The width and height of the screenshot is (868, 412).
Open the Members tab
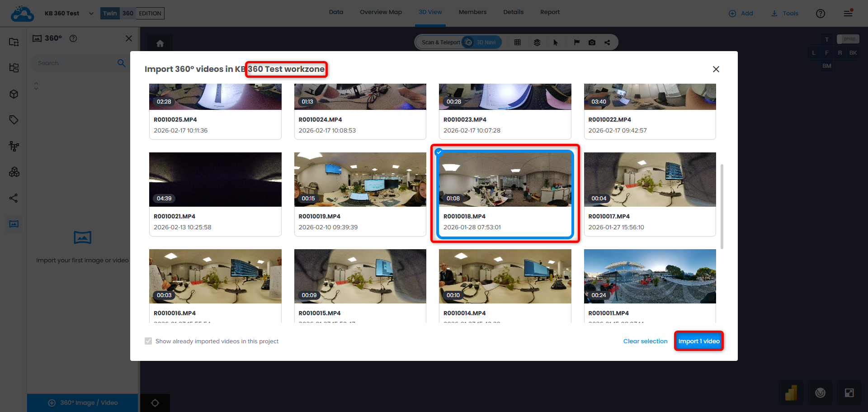472,12
